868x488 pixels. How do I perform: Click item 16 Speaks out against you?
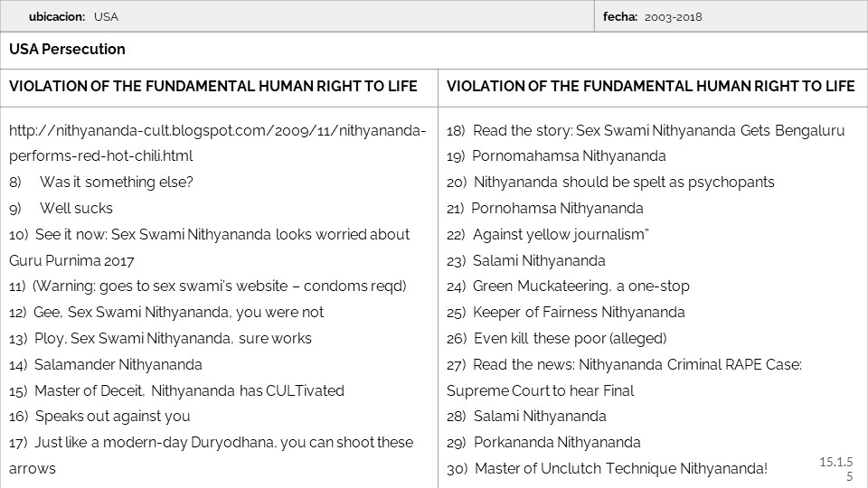click(112, 417)
